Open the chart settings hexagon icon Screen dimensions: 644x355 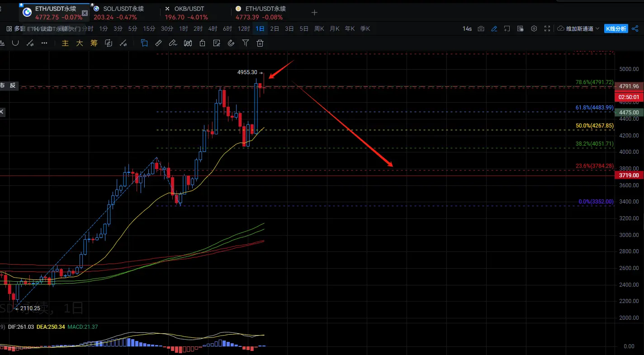[534, 28]
